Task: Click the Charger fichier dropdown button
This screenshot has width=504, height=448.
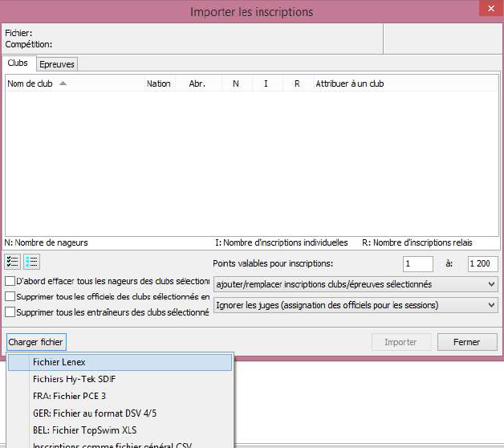Action: tap(35, 342)
